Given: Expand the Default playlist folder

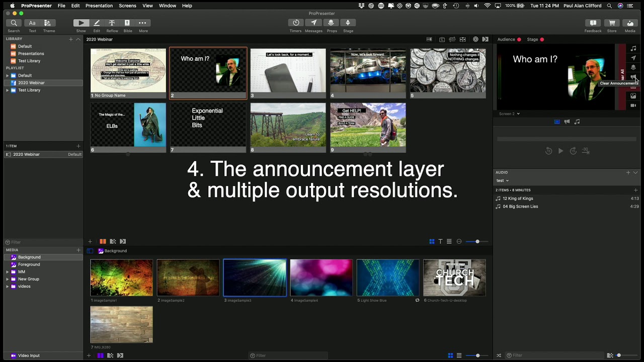Looking at the screenshot, I should (8, 75).
